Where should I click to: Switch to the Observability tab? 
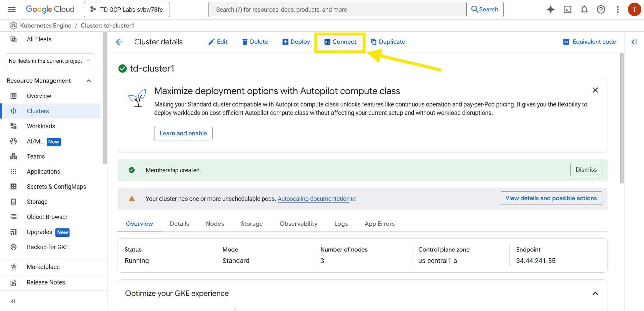(x=298, y=224)
